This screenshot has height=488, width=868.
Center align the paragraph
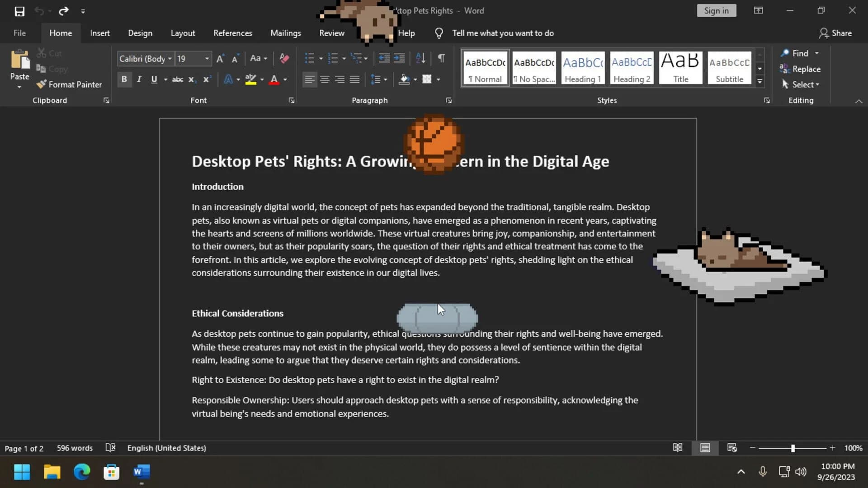coord(325,79)
